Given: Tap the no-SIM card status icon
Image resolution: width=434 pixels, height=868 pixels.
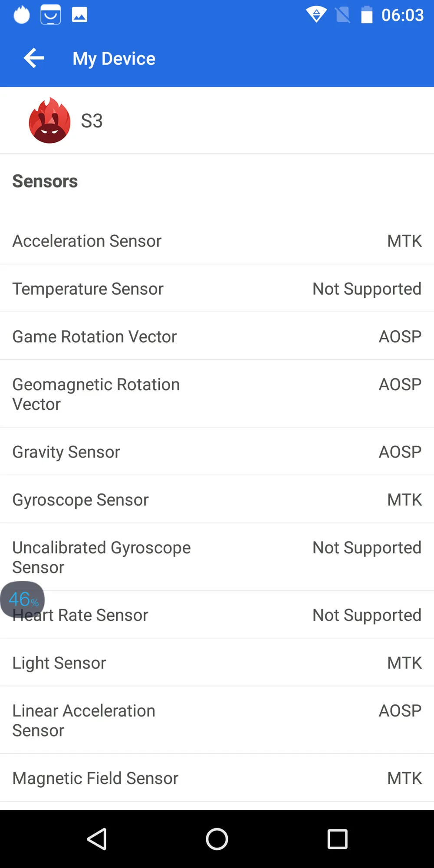Looking at the screenshot, I should (343, 15).
